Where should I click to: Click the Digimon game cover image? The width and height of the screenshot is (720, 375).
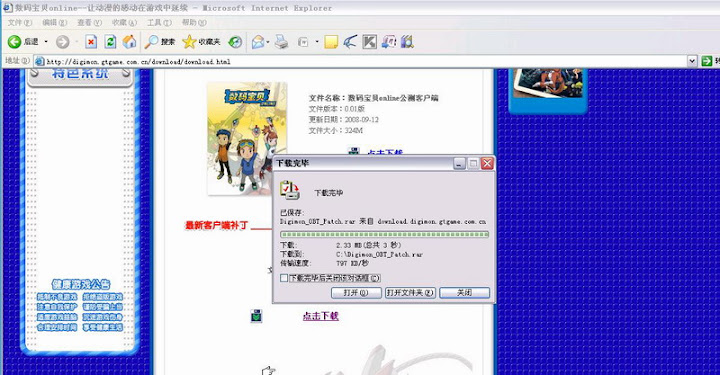pyautogui.click(x=247, y=139)
